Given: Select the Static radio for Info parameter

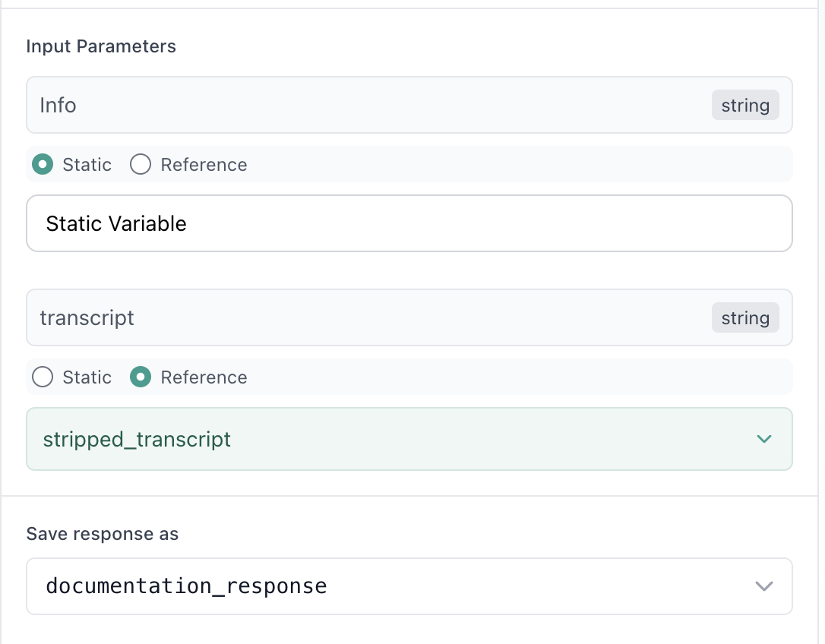Looking at the screenshot, I should click(43, 164).
